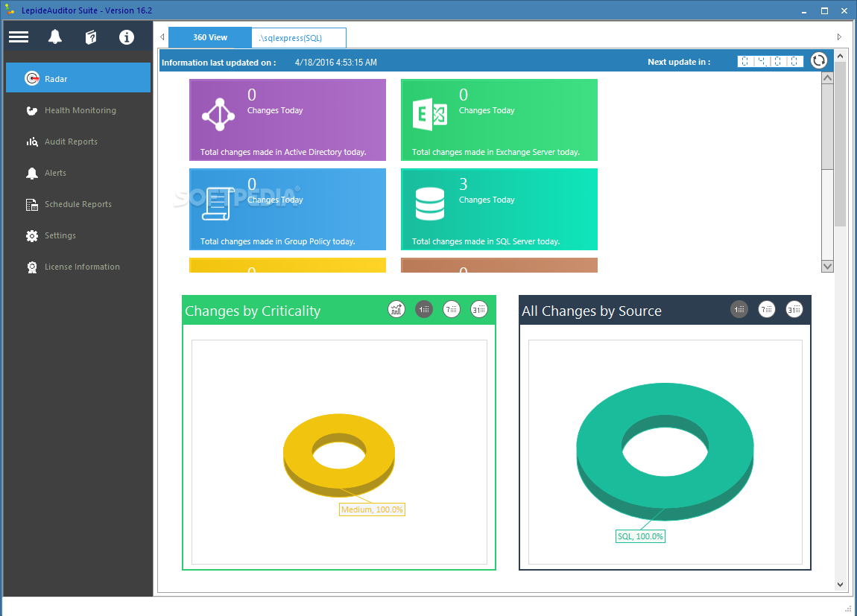Enable 31-day view on All Changes by Source

click(794, 309)
